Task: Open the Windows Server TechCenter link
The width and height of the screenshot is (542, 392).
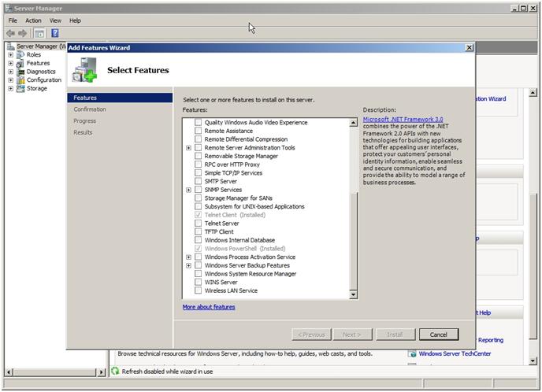Action: [x=455, y=353]
